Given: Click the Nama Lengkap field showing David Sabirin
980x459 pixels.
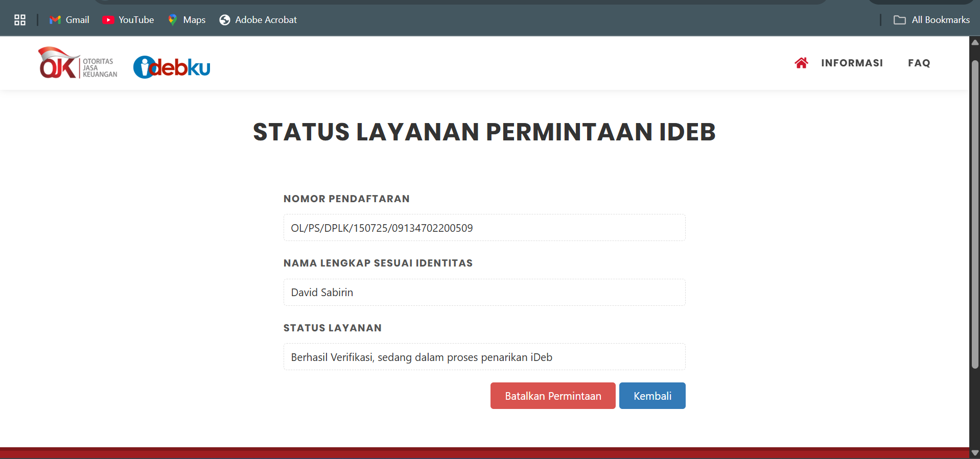Looking at the screenshot, I should coord(484,292).
